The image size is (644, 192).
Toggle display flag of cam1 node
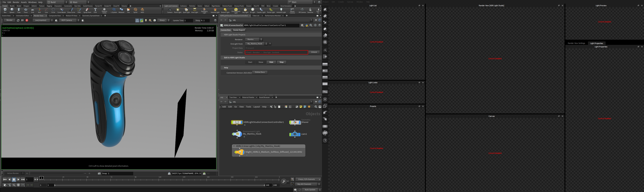click(300, 134)
